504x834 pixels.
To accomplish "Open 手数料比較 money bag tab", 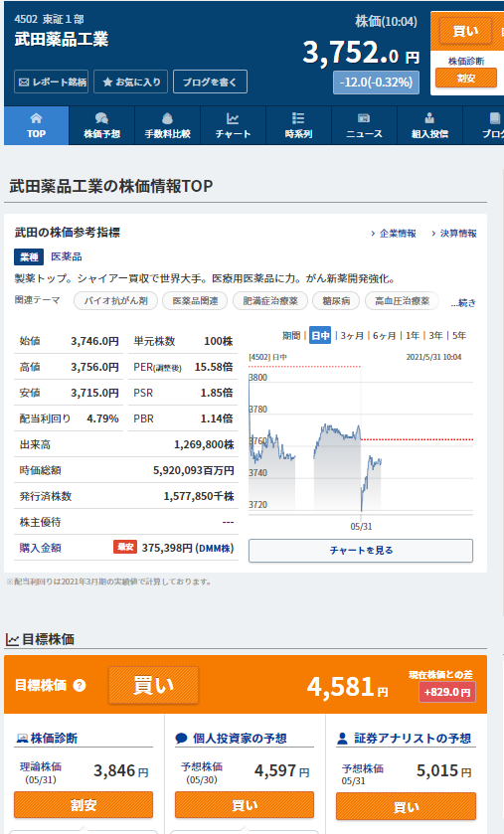I will [x=167, y=125].
